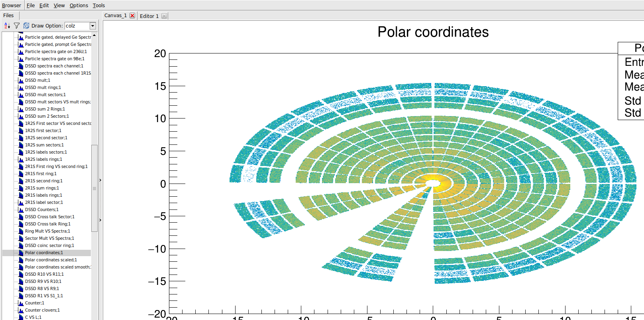Click the histogram icon beside DSSD Counters;1
This screenshot has height=320, width=644.
(x=21, y=209)
